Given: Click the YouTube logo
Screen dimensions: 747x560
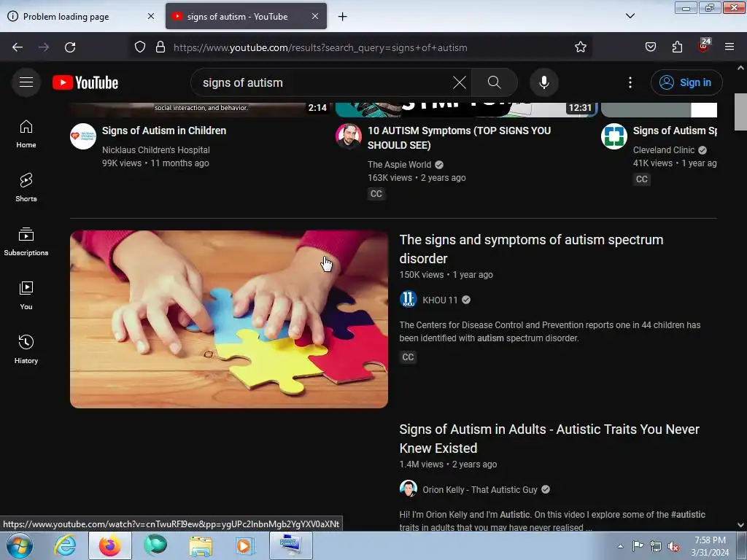Looking at the screenshot, I should (x=85, y=82).
